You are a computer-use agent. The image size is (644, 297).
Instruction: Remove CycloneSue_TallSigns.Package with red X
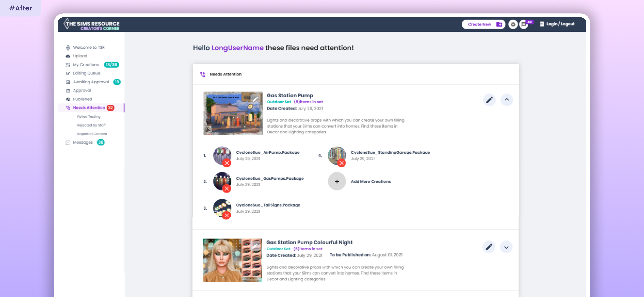(x=227, y=215)
